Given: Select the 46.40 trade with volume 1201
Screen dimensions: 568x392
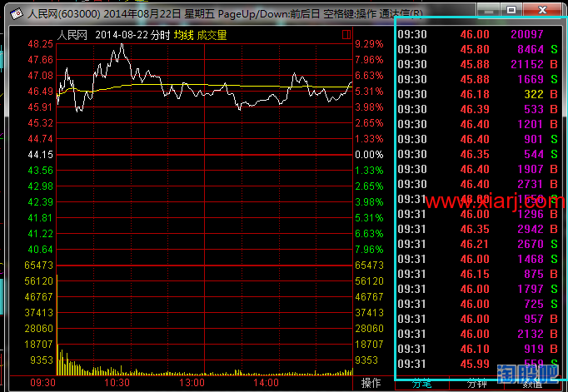Looking at the screenshot, I should point(478,124).
